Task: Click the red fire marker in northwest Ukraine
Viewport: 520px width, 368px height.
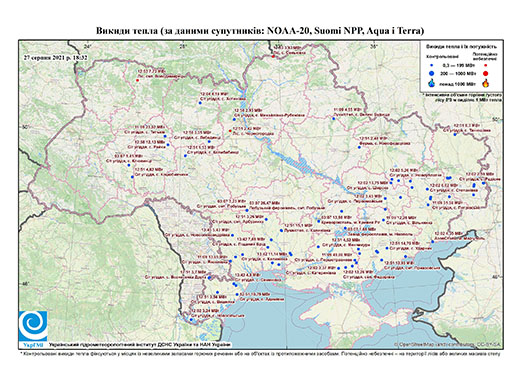Action: click(x=137, y=80)
